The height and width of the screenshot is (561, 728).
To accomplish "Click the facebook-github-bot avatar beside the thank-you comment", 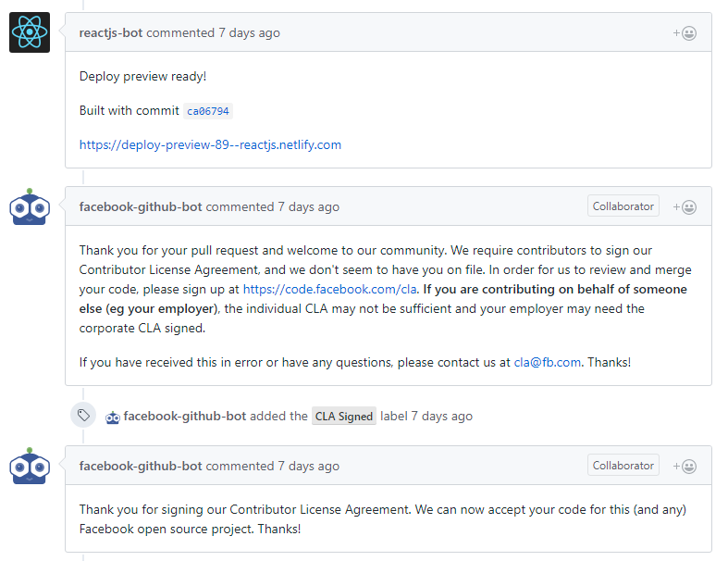I will click(x=30, y=467).
